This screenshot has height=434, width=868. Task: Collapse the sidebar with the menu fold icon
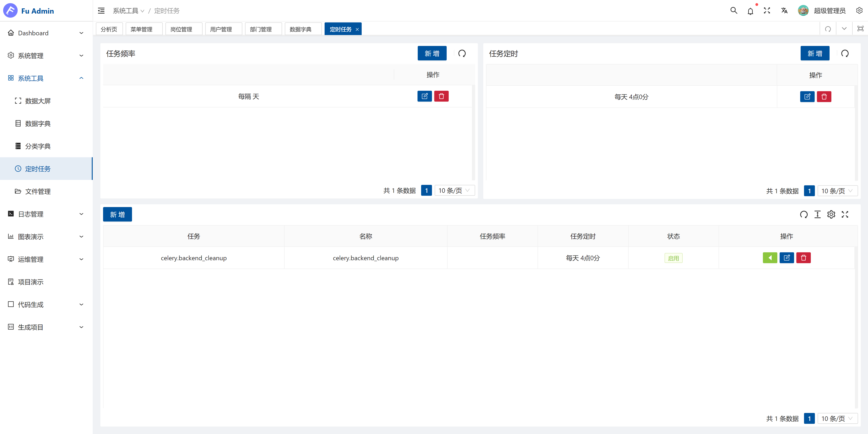tap(101, 11)
